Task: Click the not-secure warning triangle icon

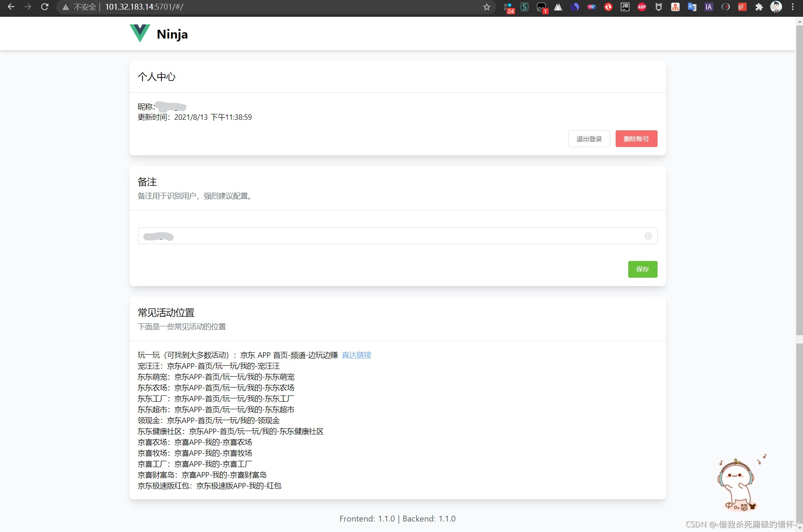Action: pyautogui.click(x=65, y=7)
